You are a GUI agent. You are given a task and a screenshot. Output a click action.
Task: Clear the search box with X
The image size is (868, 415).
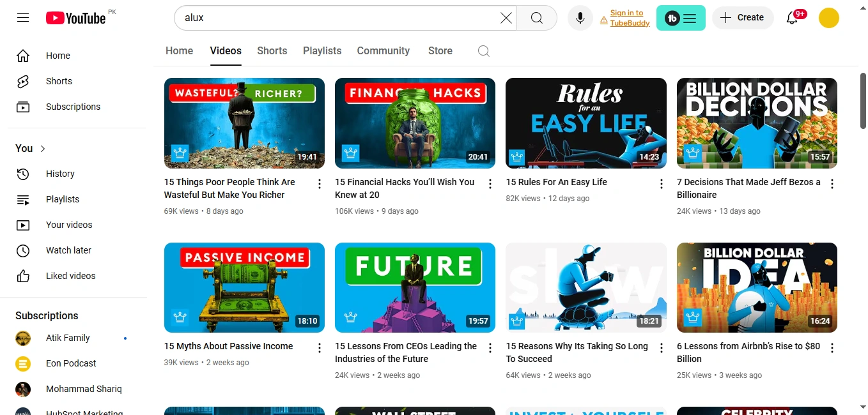[x=506, y=18]
